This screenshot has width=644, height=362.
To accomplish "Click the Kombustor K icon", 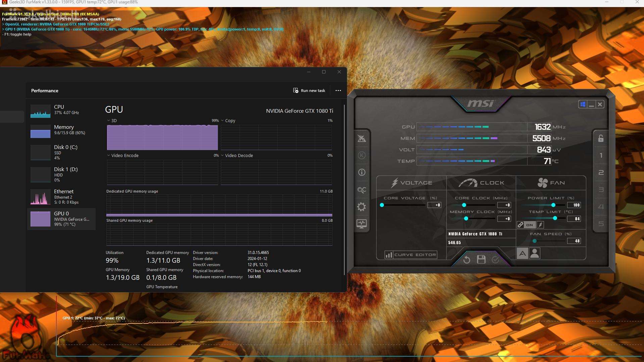I will point(361,155).
